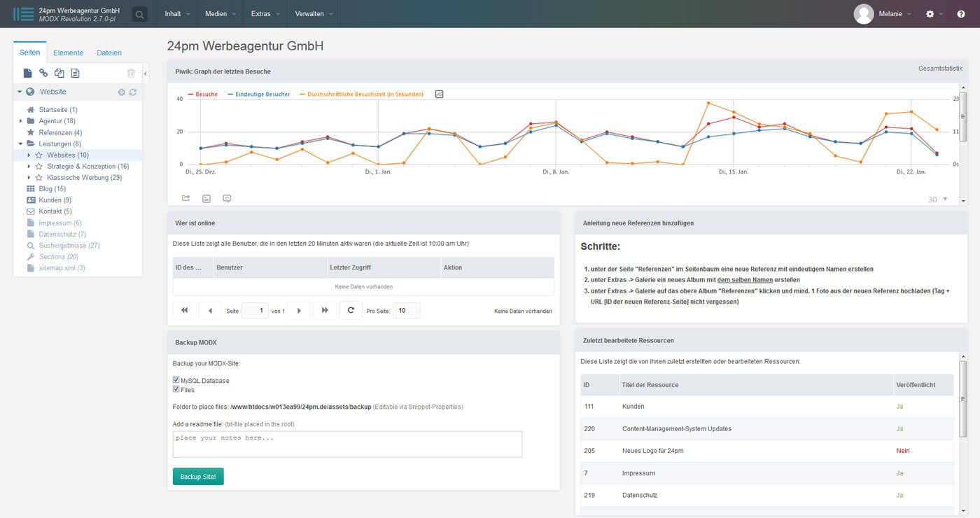Open Kunden (9) in the tree
The width and height of the screenshot is (980, 518).
(x=55, y=200)
